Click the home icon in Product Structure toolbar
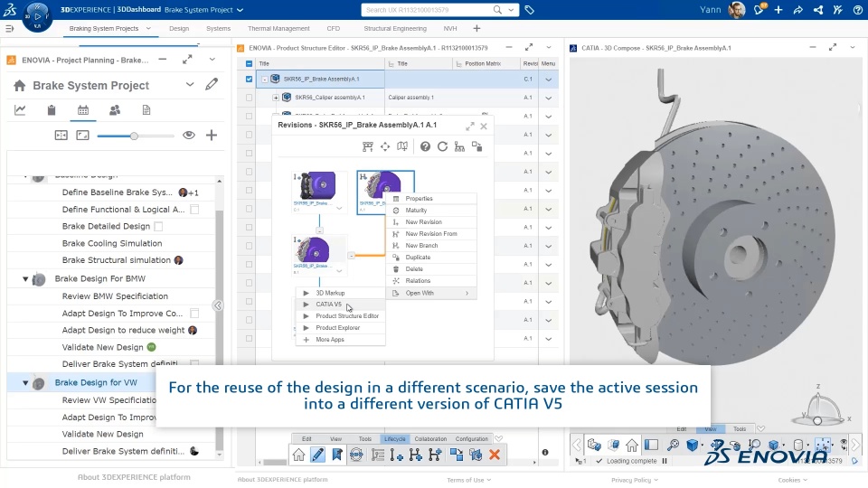The height and width of the screenshot is (488, 868). (x=299, y=455)
